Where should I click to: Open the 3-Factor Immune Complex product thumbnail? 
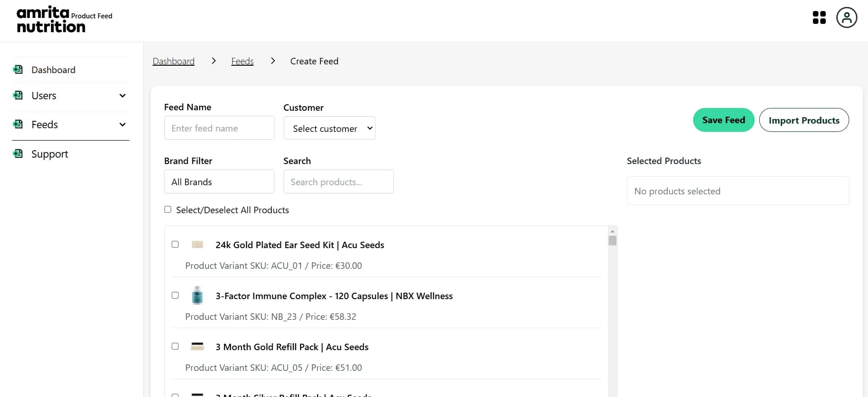197,295
